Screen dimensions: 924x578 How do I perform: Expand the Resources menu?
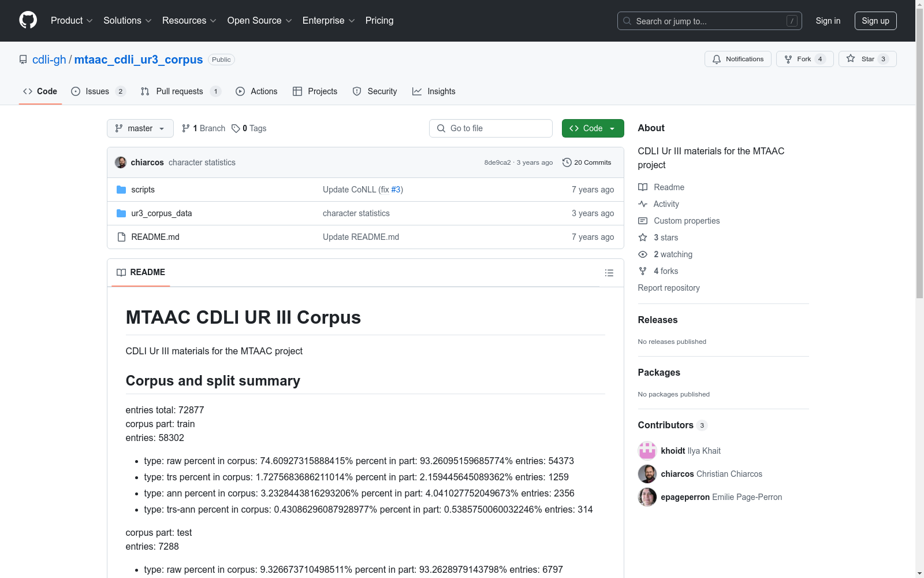tap(189, 20)
